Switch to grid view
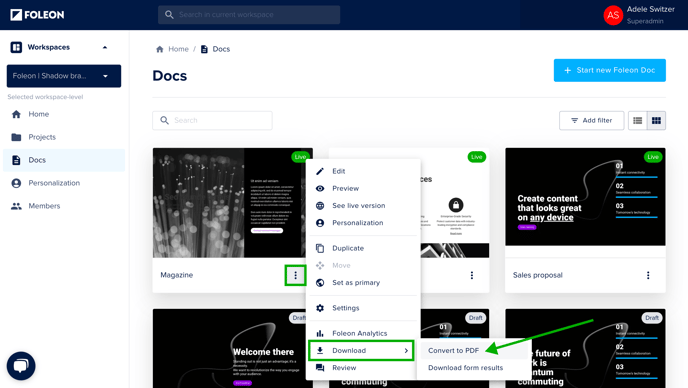688x388 pixels. click(x=656, y=120)
